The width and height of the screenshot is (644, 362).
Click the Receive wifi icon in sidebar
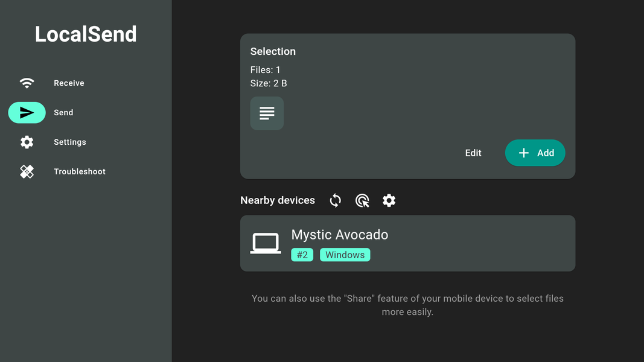tap(27, 83)
